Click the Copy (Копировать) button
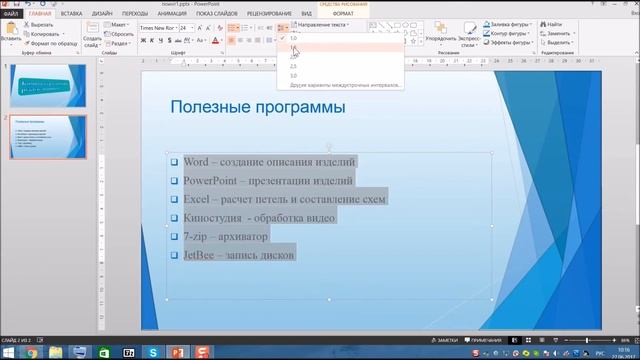Image resolution: width=640 pixels, height=360 pixels. 41,34
